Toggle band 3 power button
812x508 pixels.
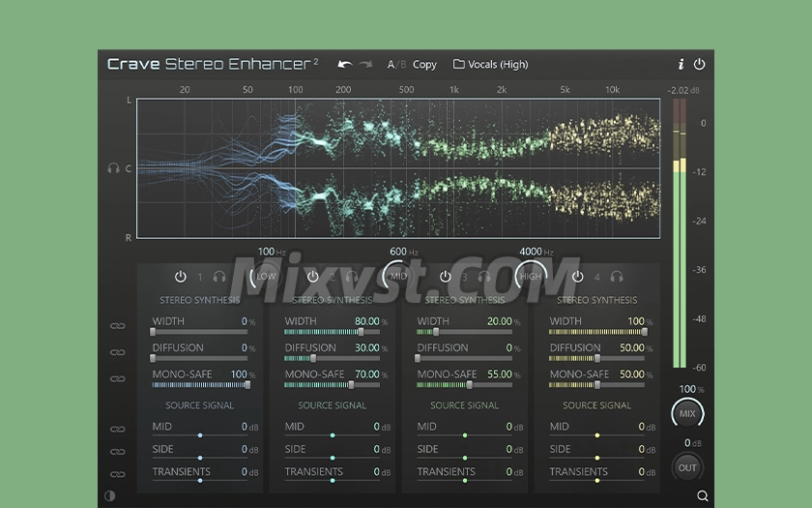pos(446,277)
